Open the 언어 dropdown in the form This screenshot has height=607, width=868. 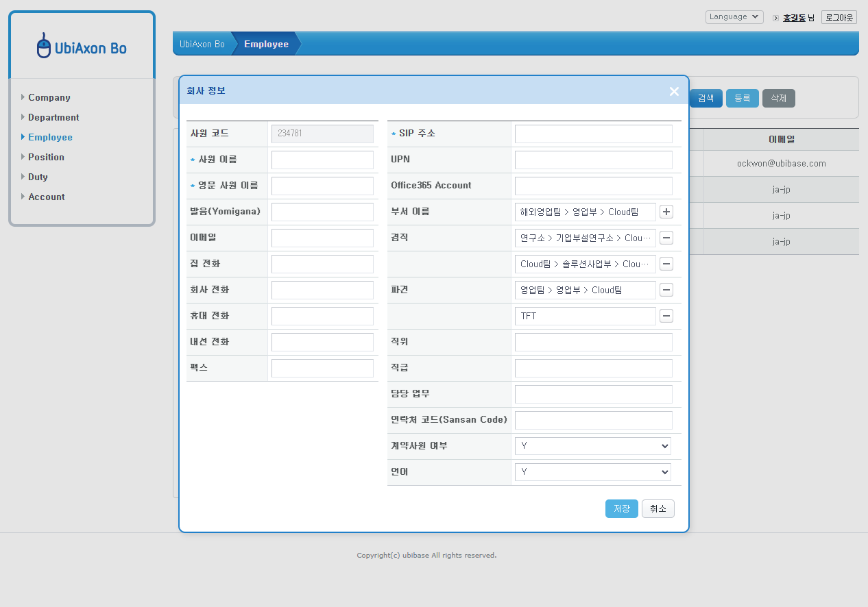coord(592,471)
